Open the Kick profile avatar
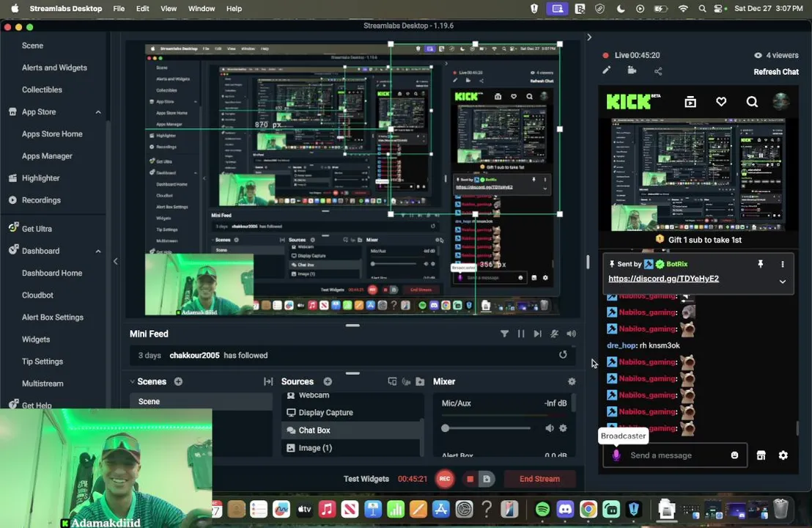Image resolution: width=812 pixels, height=528 pixels. pyautogui.click(x=781, y=101)
